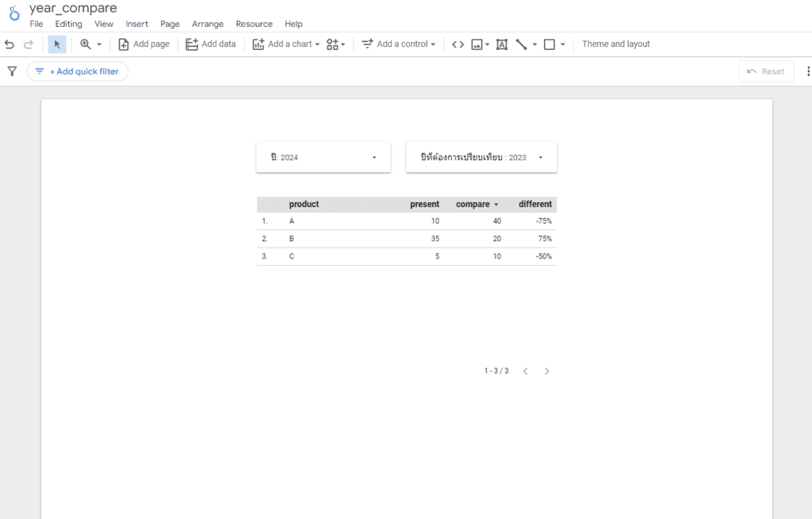Click the image insert icon
This screenshot has width=812, height=519.
pos(477,44)
